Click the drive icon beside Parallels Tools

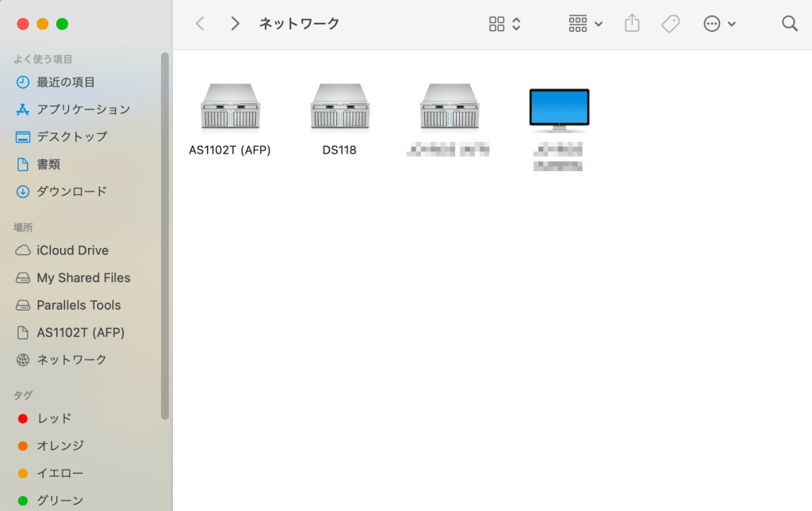(23, 306)
